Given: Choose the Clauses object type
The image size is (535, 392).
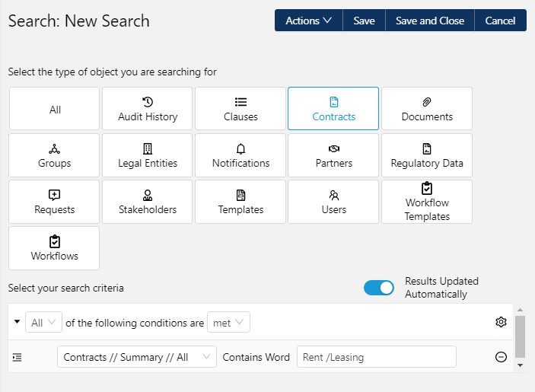Looking at the screenshot, I should [240, 109].
